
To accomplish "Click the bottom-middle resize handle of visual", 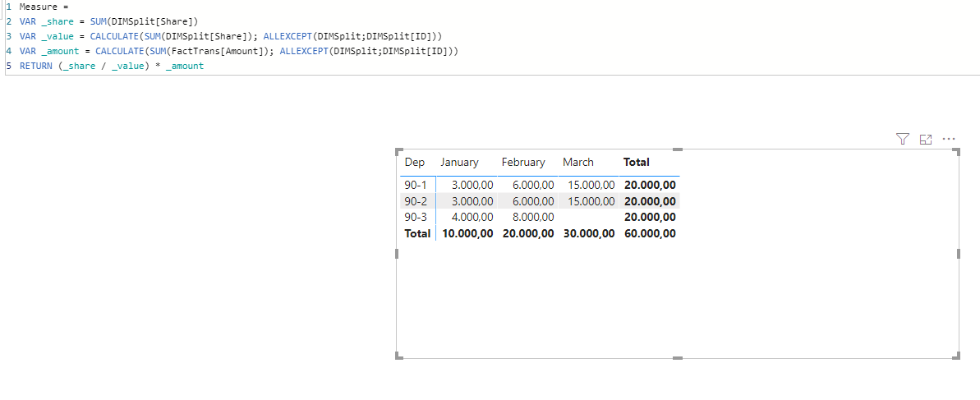I will [x=679, y=358].
